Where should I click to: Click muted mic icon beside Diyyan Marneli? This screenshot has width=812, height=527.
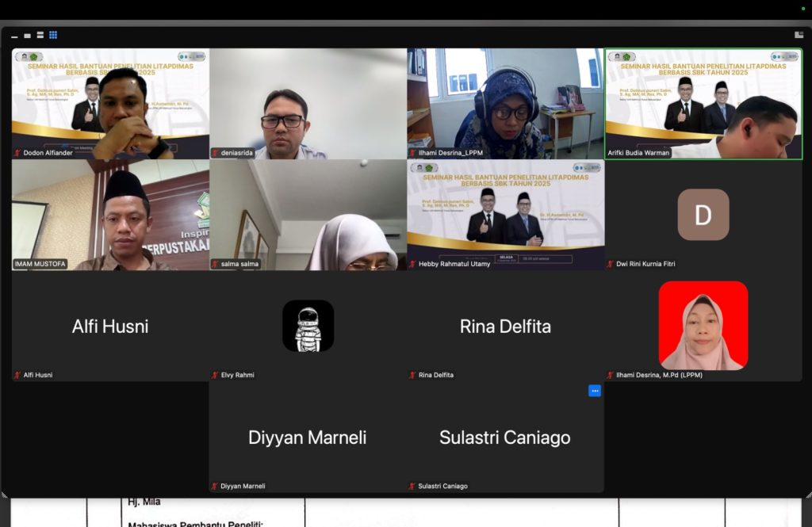215,486
